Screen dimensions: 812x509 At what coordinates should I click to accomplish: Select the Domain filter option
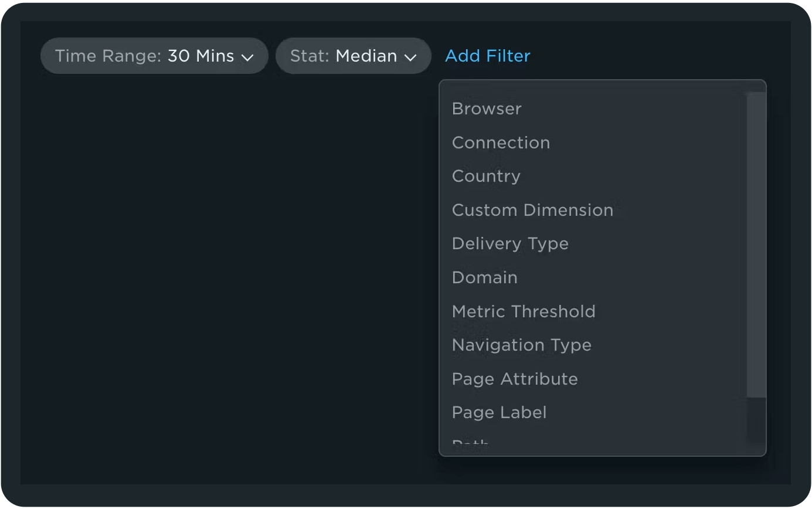tap(484, 278)
